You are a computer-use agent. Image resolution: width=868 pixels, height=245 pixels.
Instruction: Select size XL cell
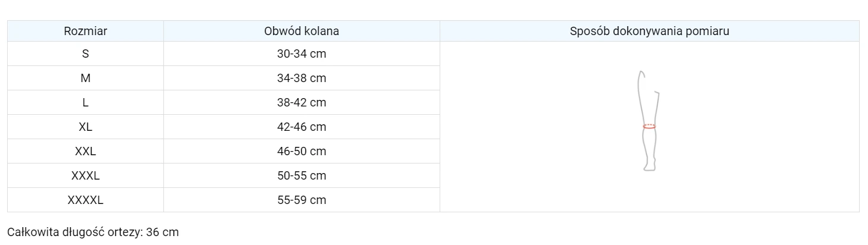(86, 127)
